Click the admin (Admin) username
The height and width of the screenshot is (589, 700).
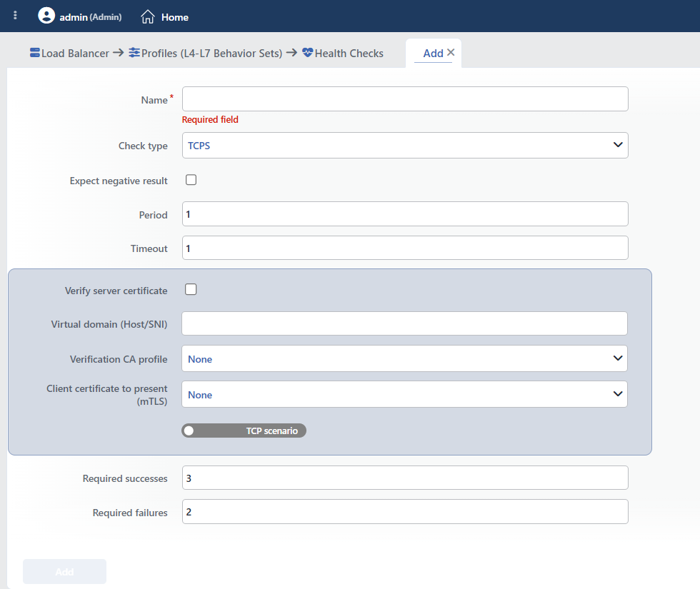(91, 17)
